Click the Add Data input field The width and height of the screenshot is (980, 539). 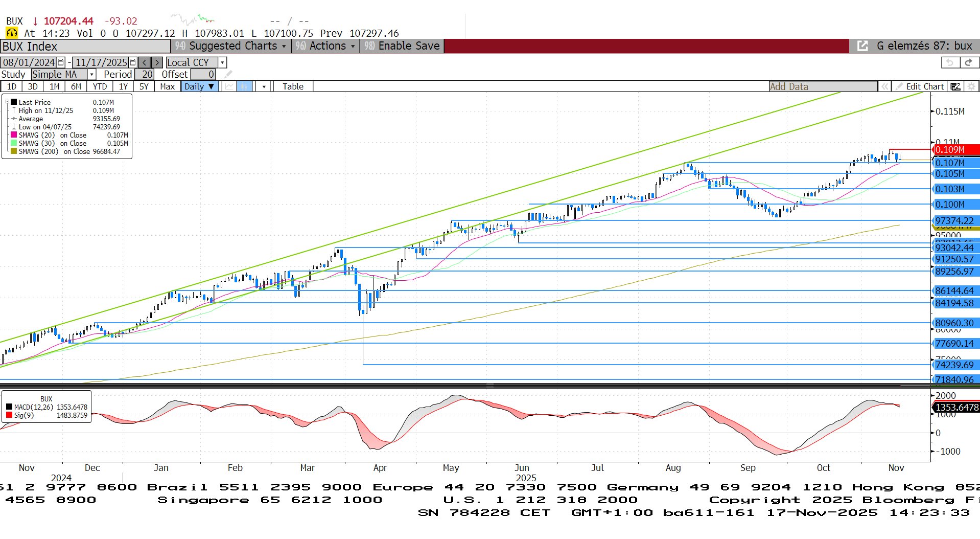click(x=823, y=86)
